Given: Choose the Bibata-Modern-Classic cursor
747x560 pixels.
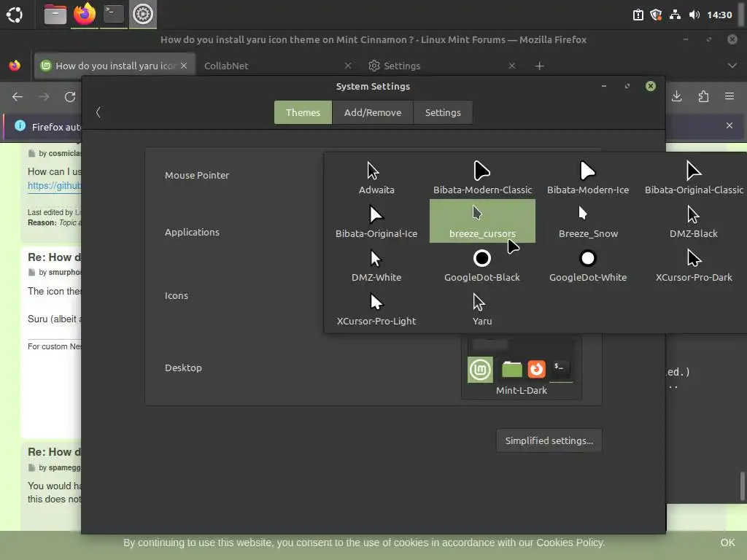Looking at the screenshot, I should (x=482, y=178).
